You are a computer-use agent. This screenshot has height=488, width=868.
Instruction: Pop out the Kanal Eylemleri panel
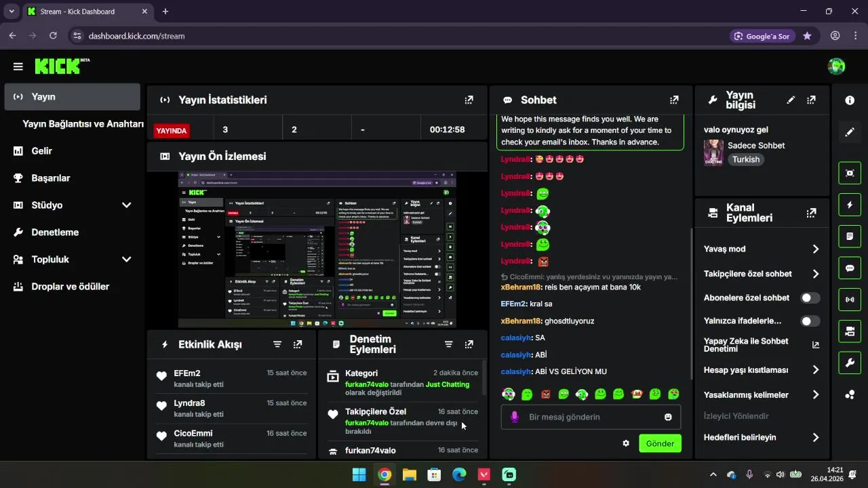click(811, 213)
